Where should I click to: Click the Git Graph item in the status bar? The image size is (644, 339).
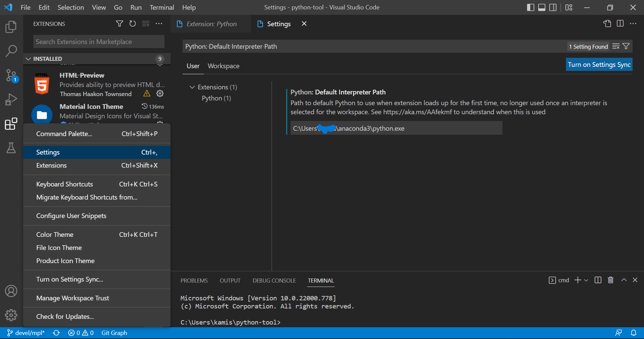tap(114, 333)
